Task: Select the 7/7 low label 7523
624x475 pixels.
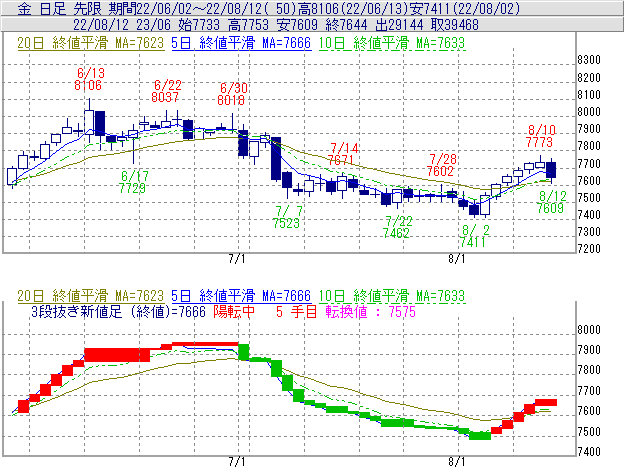Action: (287, 223)
